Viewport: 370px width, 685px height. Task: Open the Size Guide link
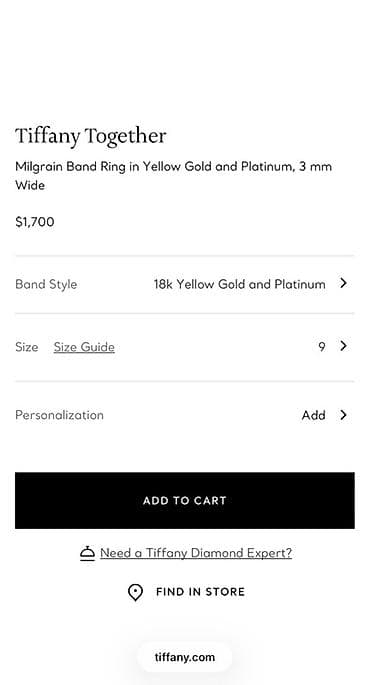coord(84,347)
